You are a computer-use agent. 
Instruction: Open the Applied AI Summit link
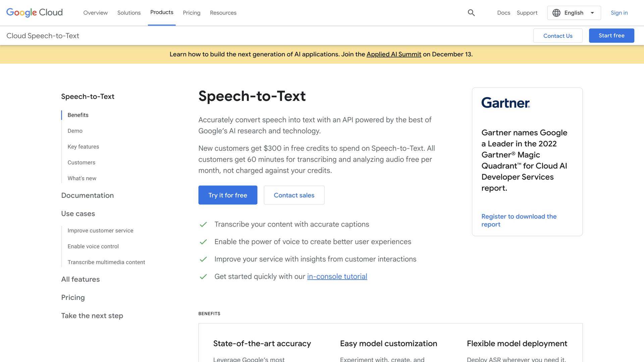tap(394, 54)
